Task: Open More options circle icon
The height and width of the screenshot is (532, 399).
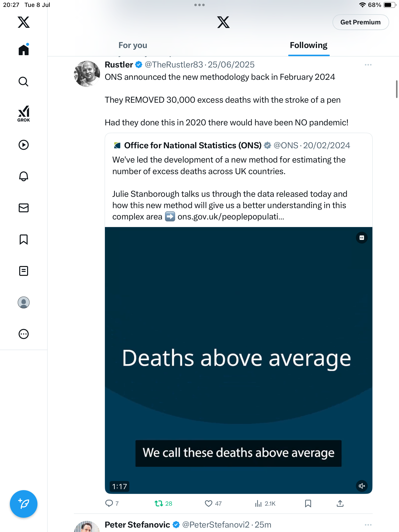Action: coord(24,334)
